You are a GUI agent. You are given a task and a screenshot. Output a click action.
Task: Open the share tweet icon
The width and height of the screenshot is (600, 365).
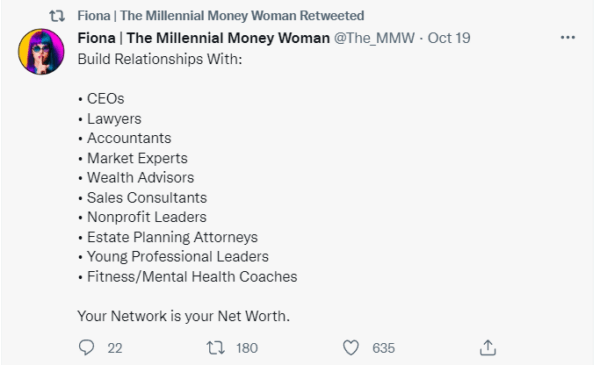pyautogui.click(x=488, y=347)
